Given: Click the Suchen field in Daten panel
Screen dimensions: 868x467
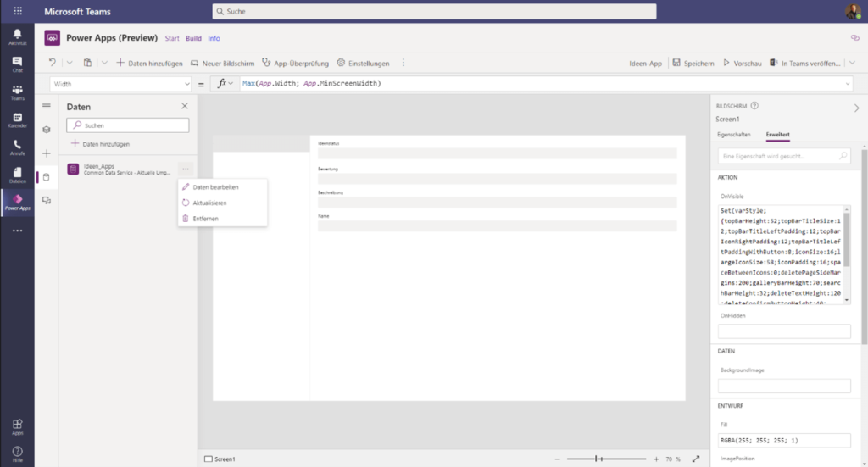Looking at the screenshot, I should [127, 125].
